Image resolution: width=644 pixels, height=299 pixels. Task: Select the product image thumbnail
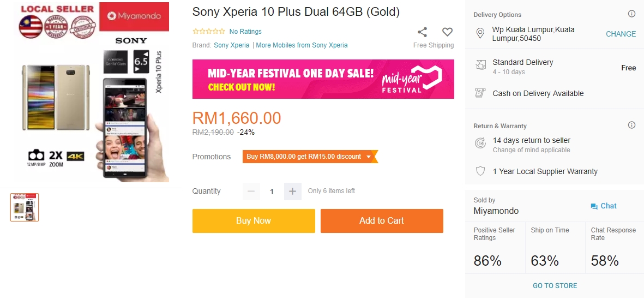25,207
